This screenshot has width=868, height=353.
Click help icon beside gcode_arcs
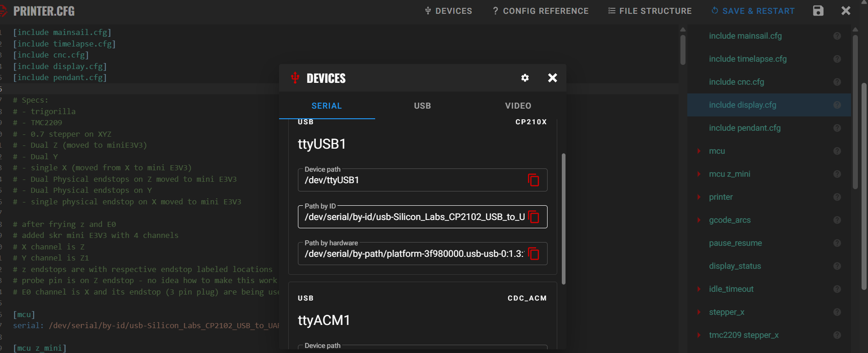(x=837, y=220)
